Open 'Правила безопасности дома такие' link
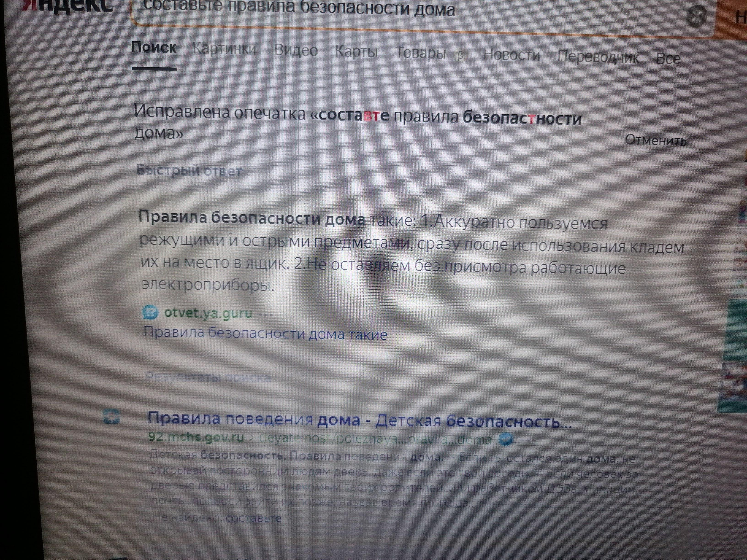The height and width of the screenshot is (560, 747). [265, 334]
